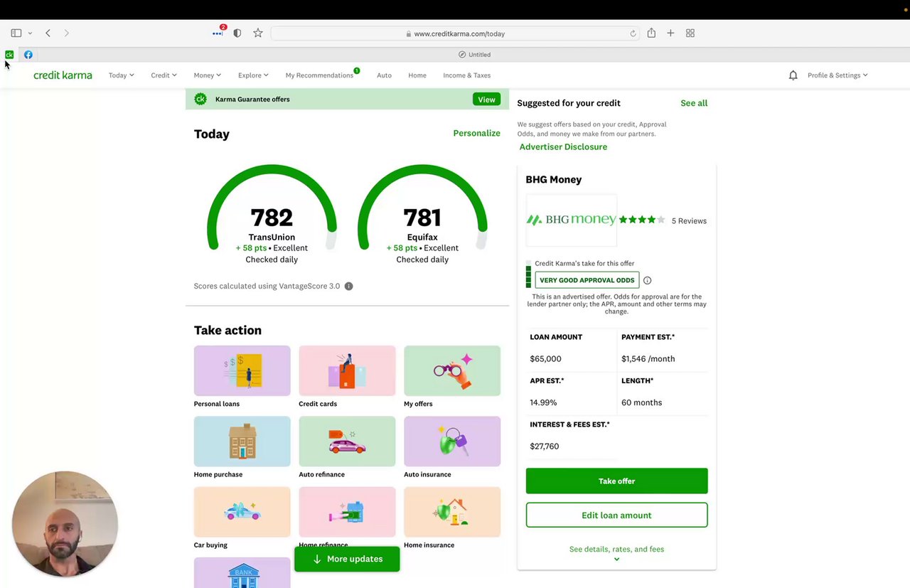This screenshot has width=910, height=588.
Task: Open Income & Taxes
Action: click(x=466, y=75)
